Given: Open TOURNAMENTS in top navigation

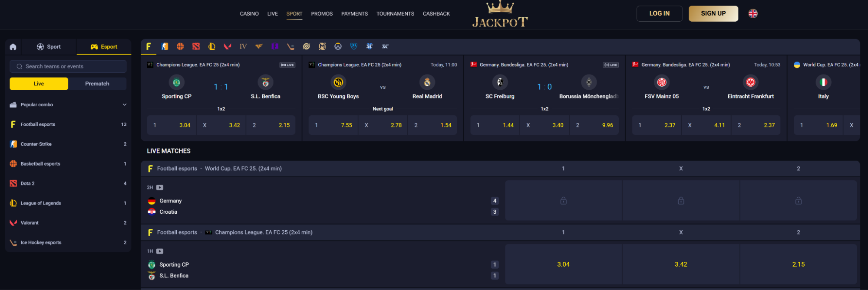Looking at the screenshot, I should (x=395, y=14).
